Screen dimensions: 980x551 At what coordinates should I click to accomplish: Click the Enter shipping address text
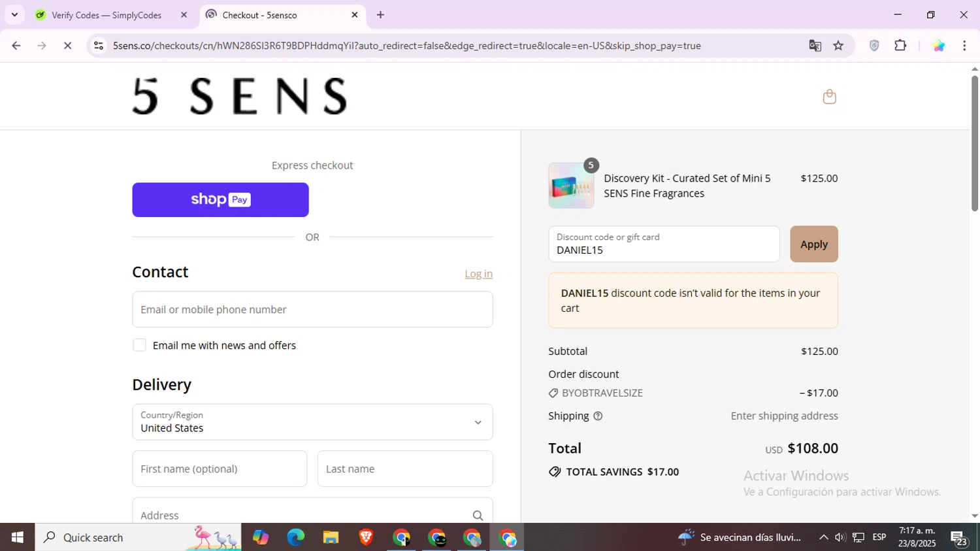click(784, 416)
